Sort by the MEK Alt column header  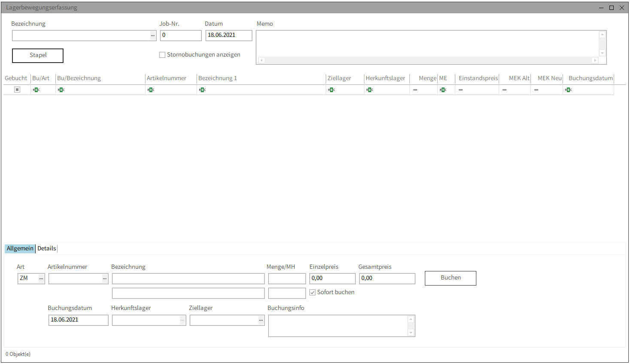515,78
